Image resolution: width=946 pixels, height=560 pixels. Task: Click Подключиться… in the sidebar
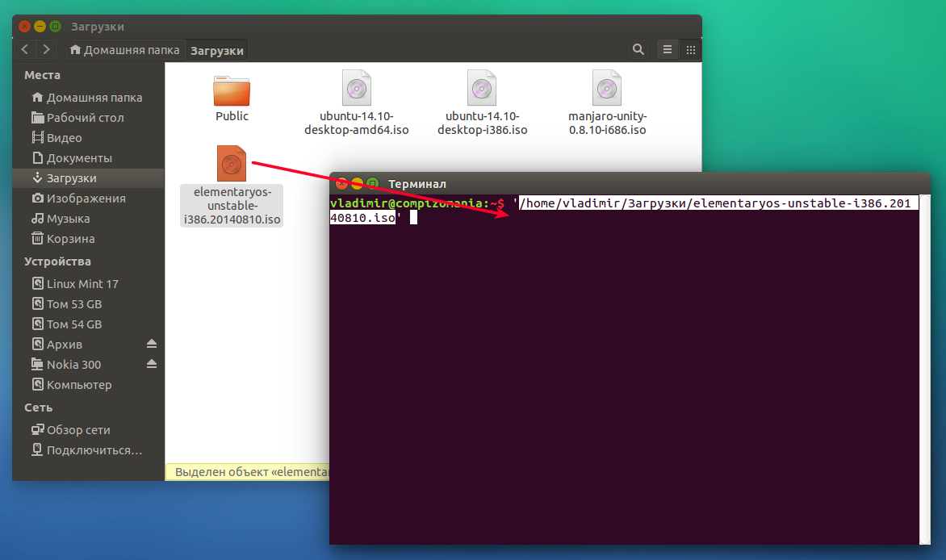click(x=88, y=450)
